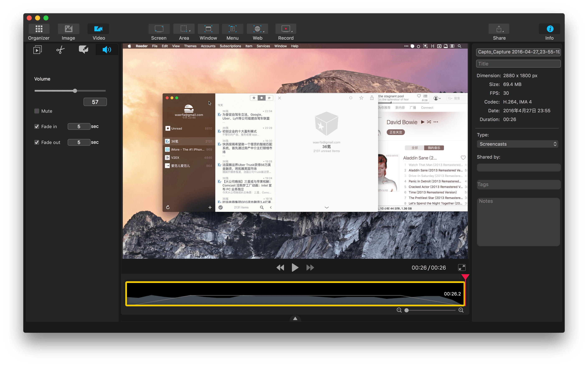Viewport: 588px width, 366px height.
Task: Select the Connect tab in iTunes
Action: 427,108
